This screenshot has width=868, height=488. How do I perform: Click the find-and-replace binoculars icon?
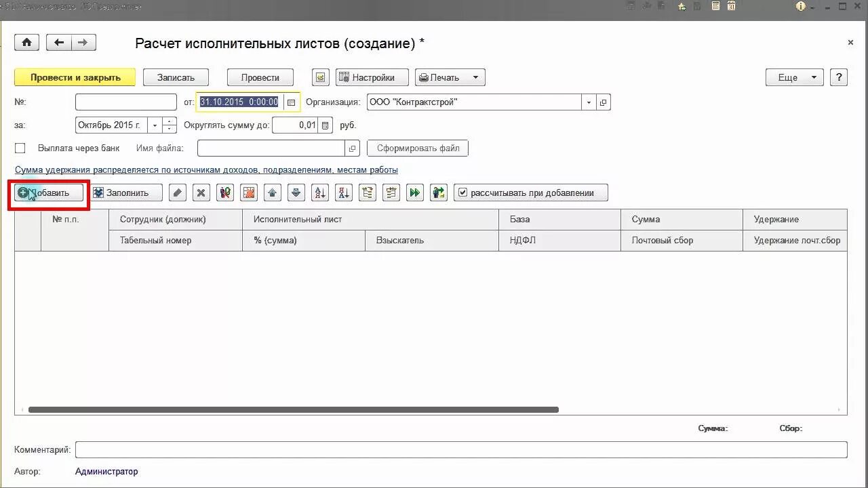point(225,193)
